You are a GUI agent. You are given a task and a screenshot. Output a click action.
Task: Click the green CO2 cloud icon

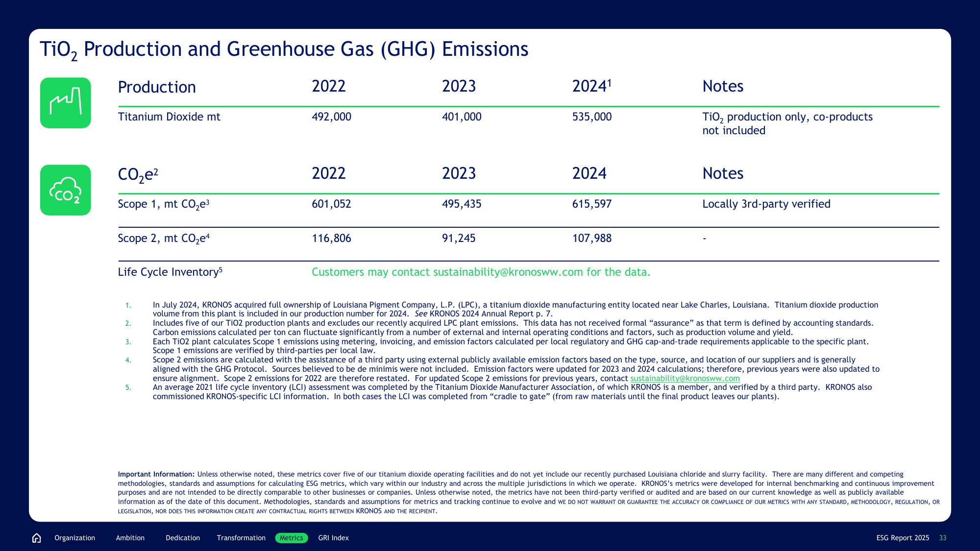coord(66,190)
